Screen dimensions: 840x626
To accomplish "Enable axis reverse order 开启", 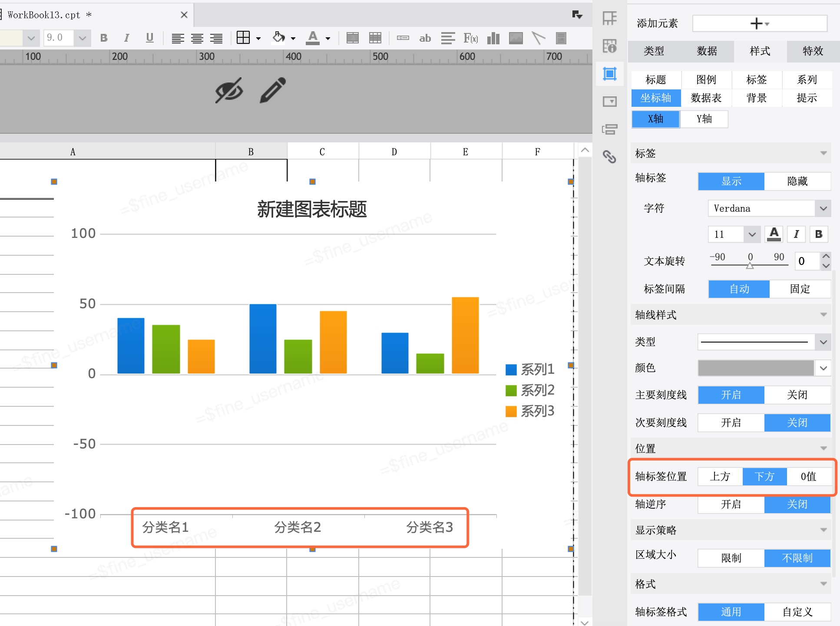I will click(x=731, y=504).
